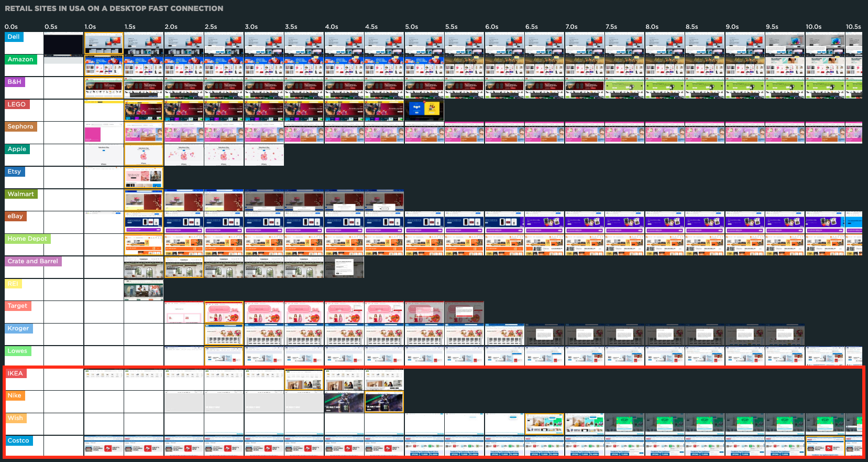868x462 pixels.
Task: Select the Amazon row label
Action: point(20,60)
